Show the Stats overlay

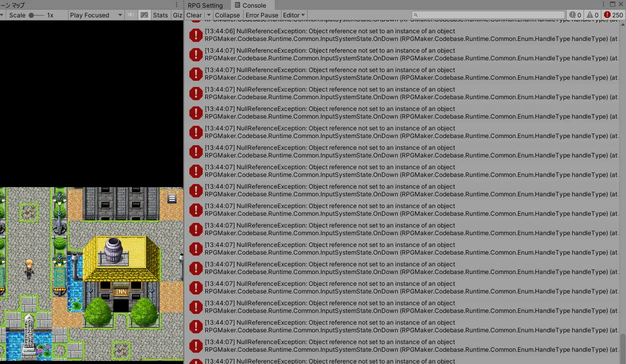click(x=160, y=15)
